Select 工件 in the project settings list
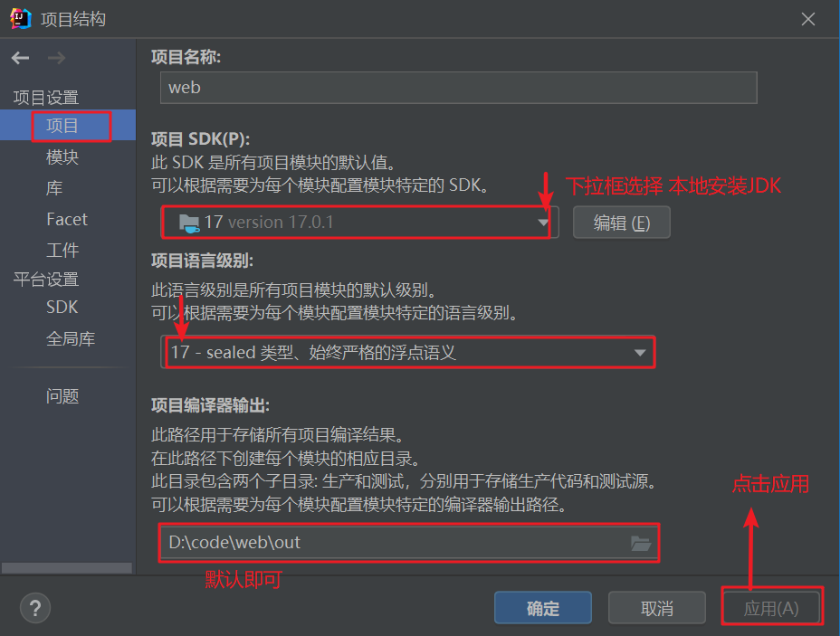Image resolution: width=840 pixels, height=636 pixels. click(62, 250)
